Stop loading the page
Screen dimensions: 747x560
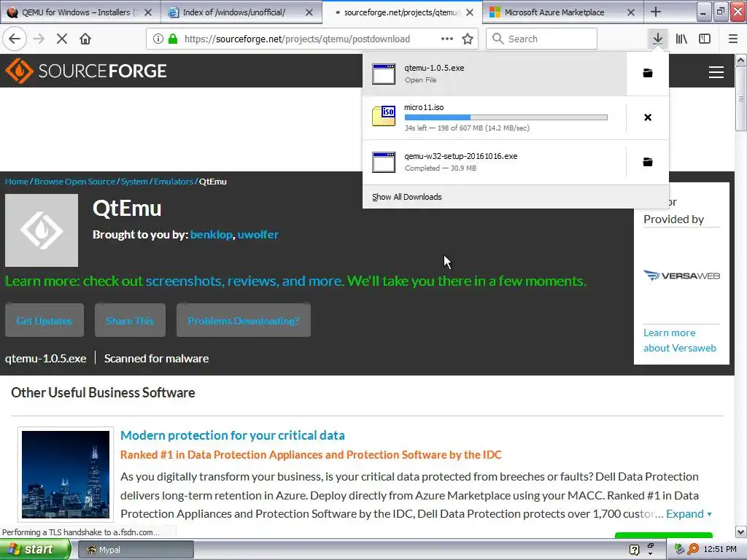tap(62, 39)
